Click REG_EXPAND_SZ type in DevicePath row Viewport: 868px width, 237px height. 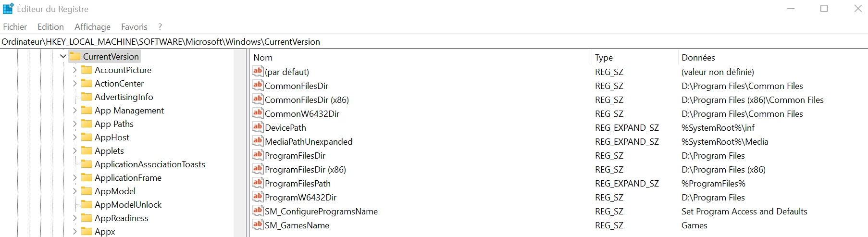coord(627,127)
